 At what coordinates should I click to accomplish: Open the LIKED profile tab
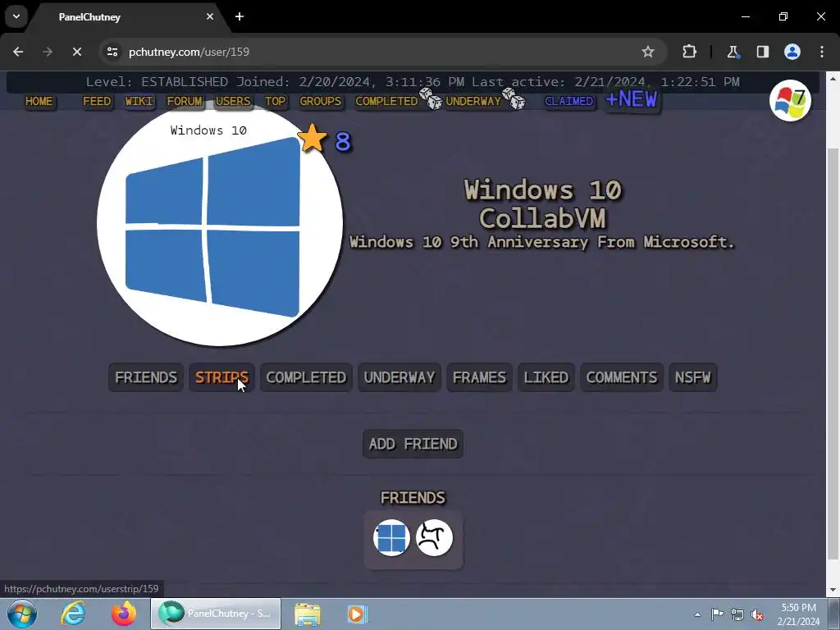tap(546, 377)
